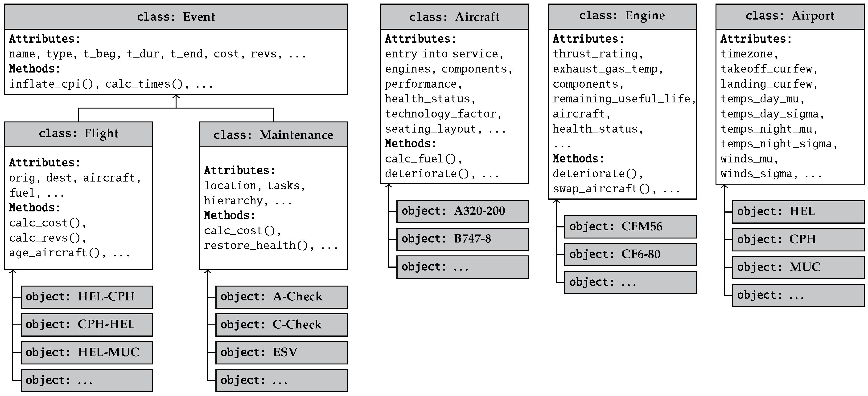
Task: Click the CFM56 engine object
Action: click(x=630, y=227)
